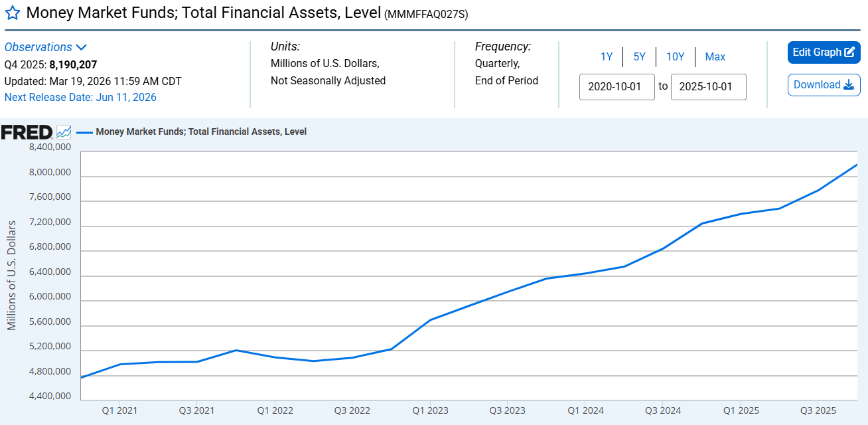Select the 5Y time range
Image resolution: width=868 pixels, height=425 pixels.
coord(639,56)
